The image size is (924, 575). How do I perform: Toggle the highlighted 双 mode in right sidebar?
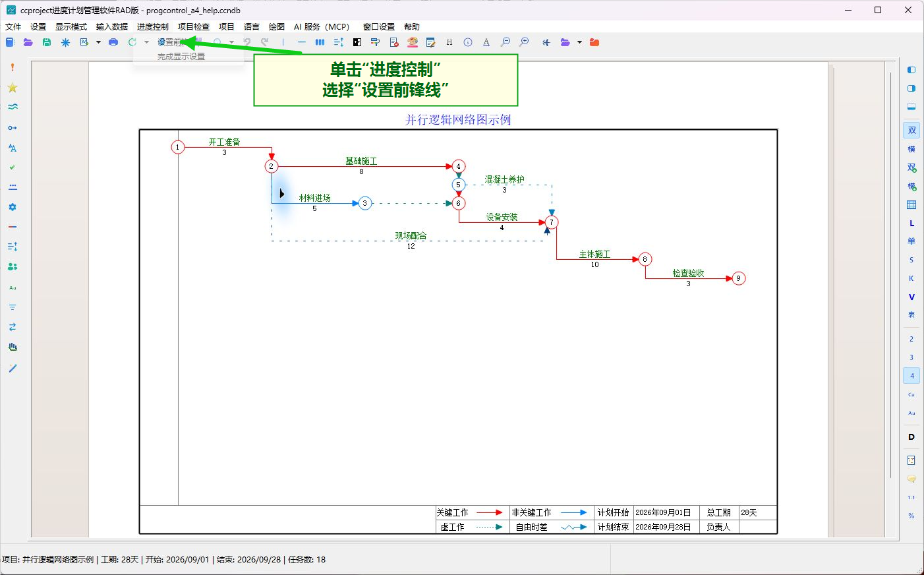tap(911, 131)
